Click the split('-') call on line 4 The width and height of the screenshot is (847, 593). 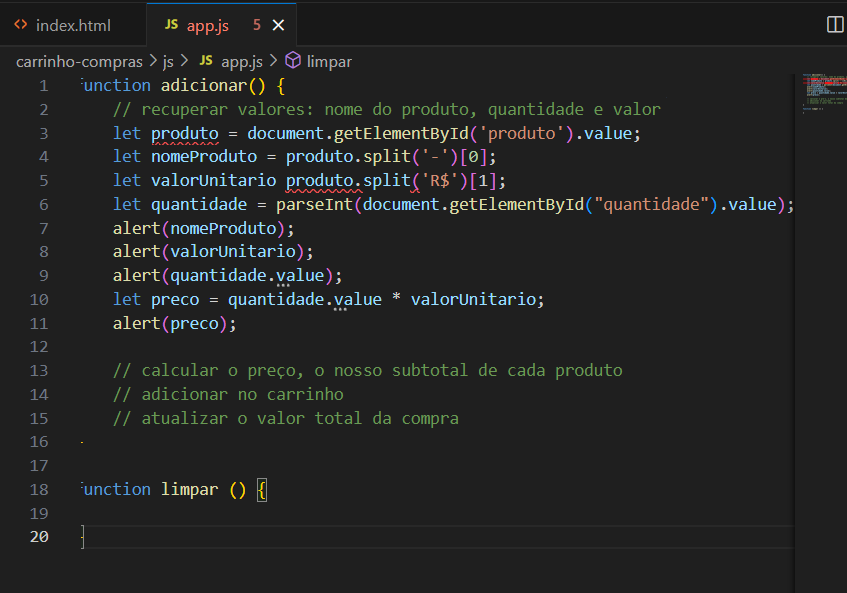[x=410, y=157]
